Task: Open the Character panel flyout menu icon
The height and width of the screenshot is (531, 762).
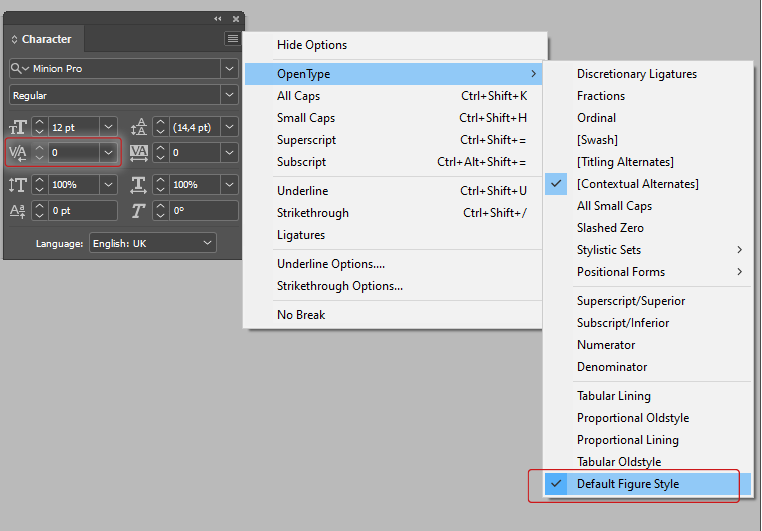Action: [x=232, y=39]
